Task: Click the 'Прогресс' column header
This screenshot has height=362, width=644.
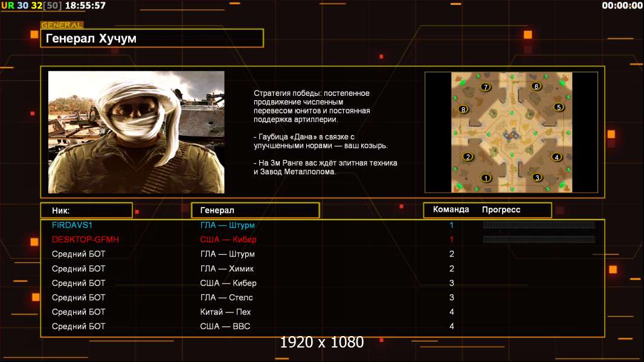Action: click(x=501, y=210)
